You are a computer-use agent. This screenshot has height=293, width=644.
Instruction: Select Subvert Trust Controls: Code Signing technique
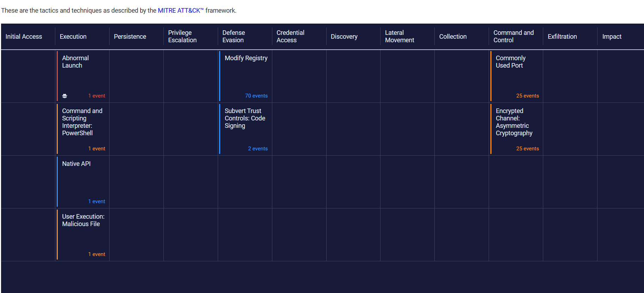(246, 129)
